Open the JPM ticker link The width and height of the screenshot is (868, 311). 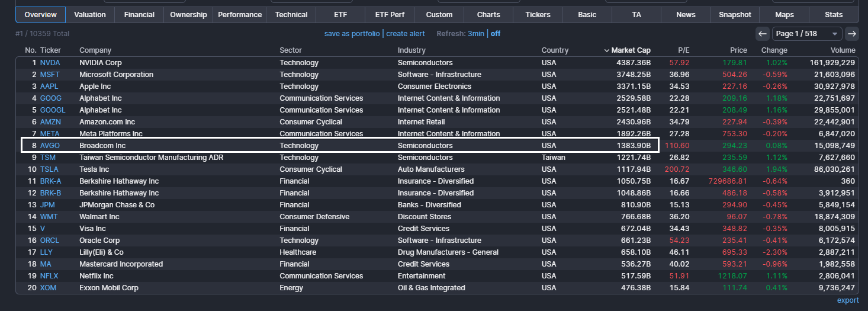click(47, 204)
